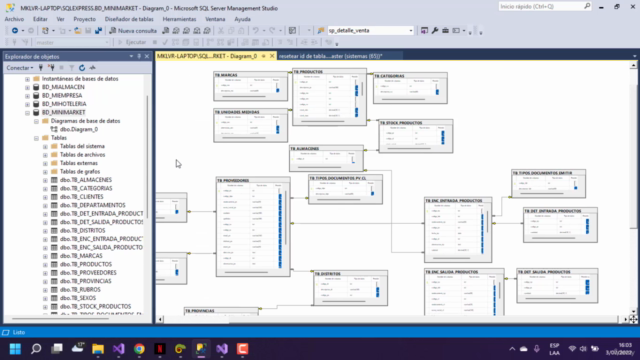This screenshot has height=360, width=640.
Task: Open the Conectar dropdown in Object Explorer
Action: pyautogui.click(x=20, y=68)
